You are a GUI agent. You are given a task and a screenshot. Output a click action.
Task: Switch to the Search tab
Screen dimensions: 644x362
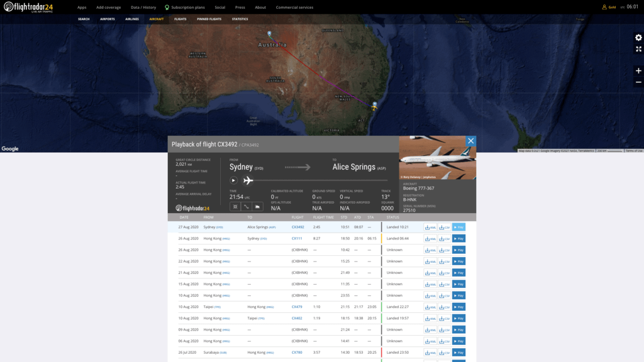[x=84, y=19]
